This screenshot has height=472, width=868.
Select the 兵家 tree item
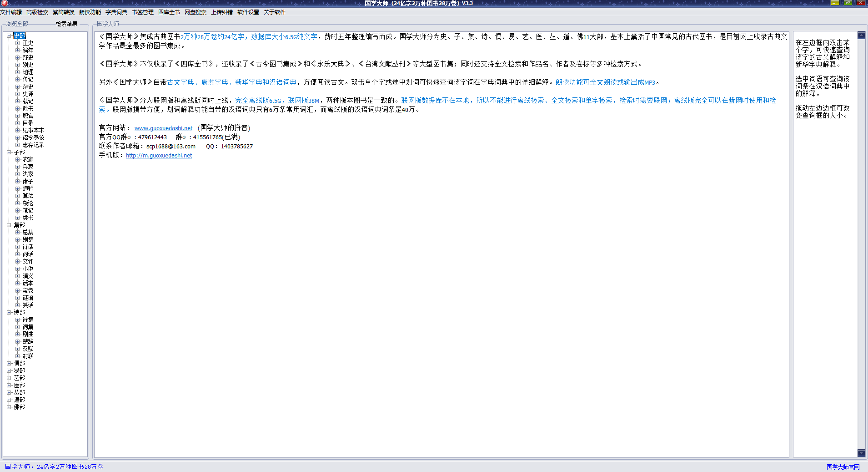[28, 167]
